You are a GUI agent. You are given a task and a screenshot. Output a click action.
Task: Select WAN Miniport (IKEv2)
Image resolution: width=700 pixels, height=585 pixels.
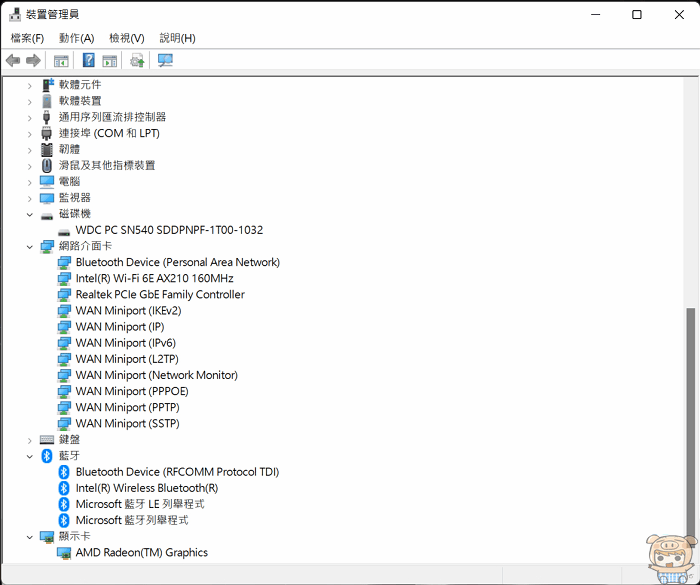129,310
